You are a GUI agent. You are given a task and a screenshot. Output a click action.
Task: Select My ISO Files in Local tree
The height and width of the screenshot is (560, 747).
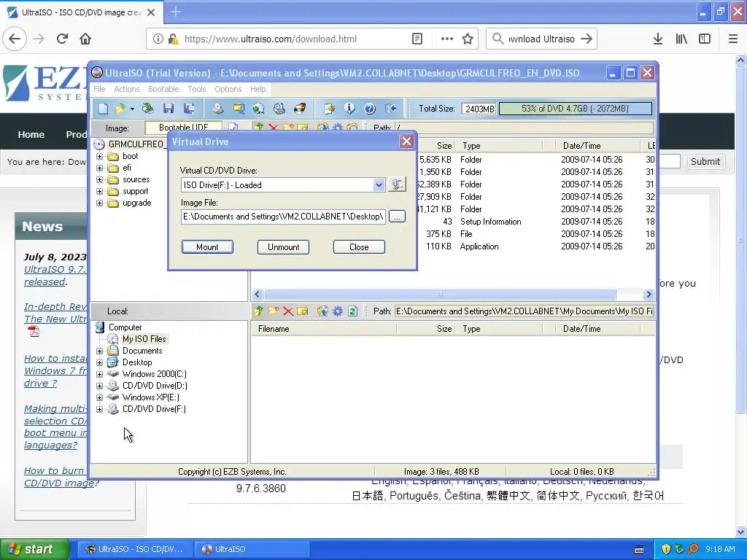tap(144, 339)
